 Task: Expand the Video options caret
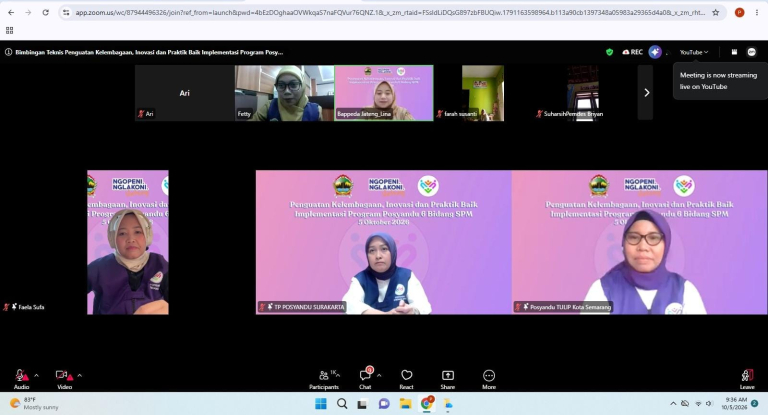click(x=79, y=376)
